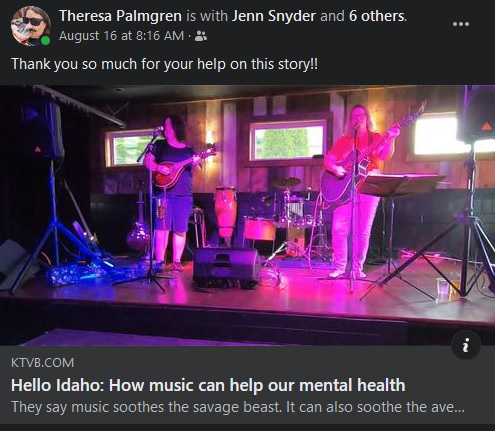This screenshot has height=431, width=495.
Task: Click the conga drum in the preview photo
Action: (226, 213)
